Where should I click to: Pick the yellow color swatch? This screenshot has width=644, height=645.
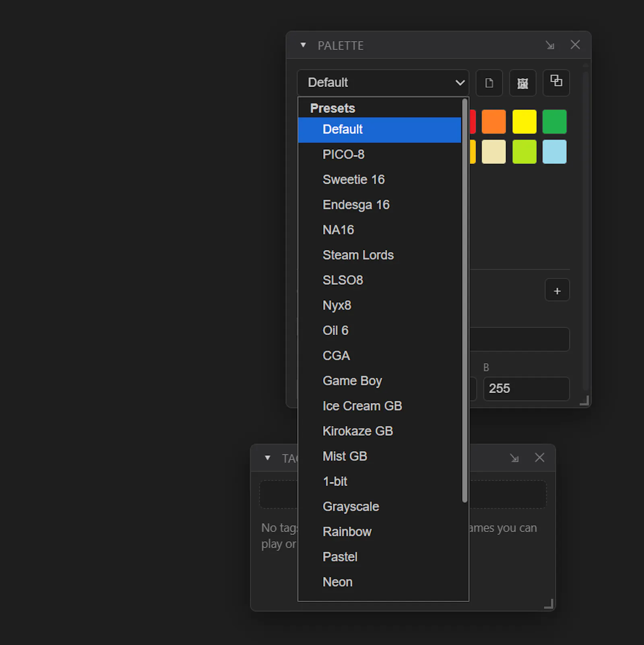[x=524, y=122]
